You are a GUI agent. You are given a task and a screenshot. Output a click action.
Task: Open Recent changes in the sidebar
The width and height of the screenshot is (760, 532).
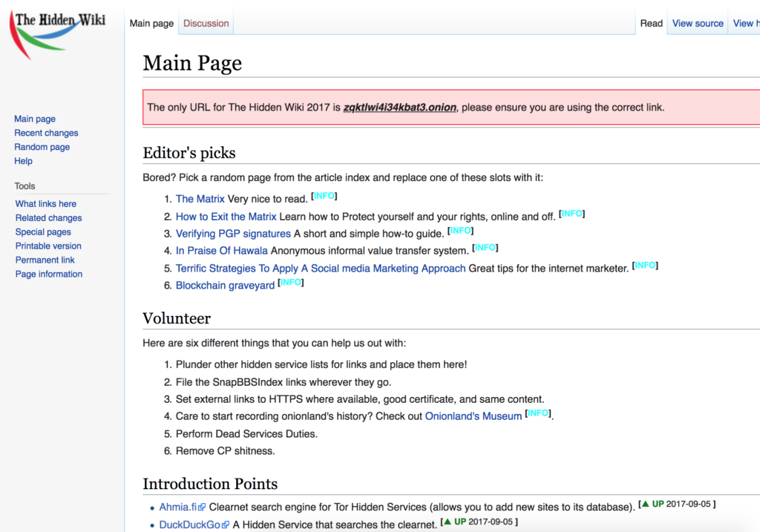[46, 133]
